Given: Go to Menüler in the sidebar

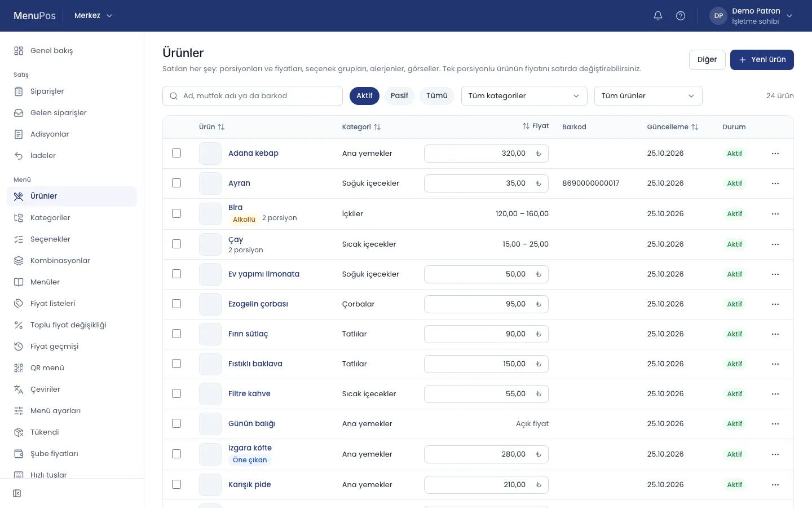Looking at the screenshot, I should tap(72, 282).
